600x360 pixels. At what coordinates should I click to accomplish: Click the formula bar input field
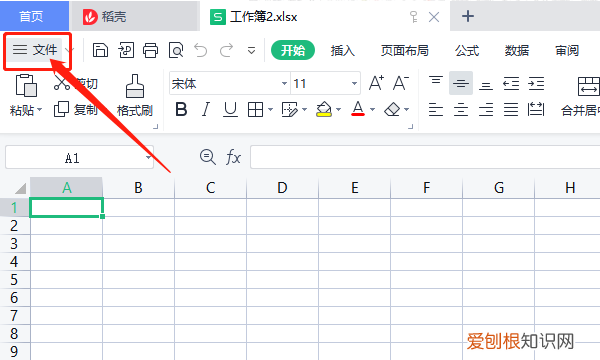425,157
